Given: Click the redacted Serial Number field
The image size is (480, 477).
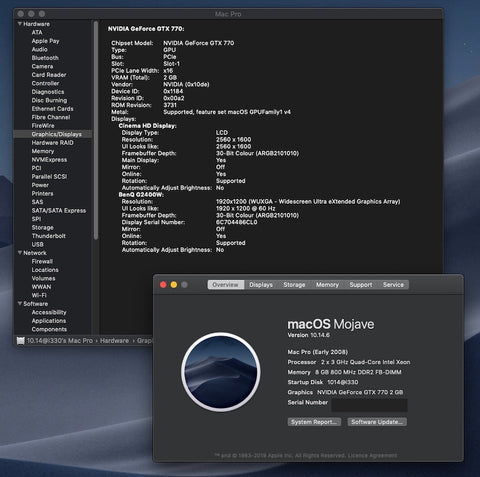Looking at the screenshot, I should [x=369, y=405].
